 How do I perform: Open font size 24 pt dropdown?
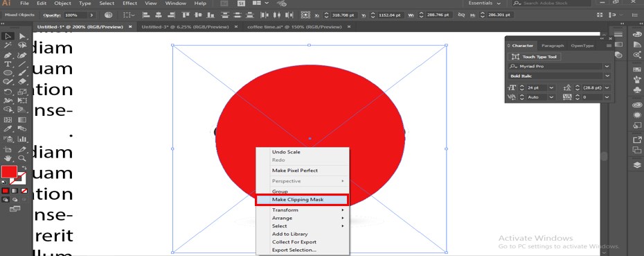pos(551,87)
